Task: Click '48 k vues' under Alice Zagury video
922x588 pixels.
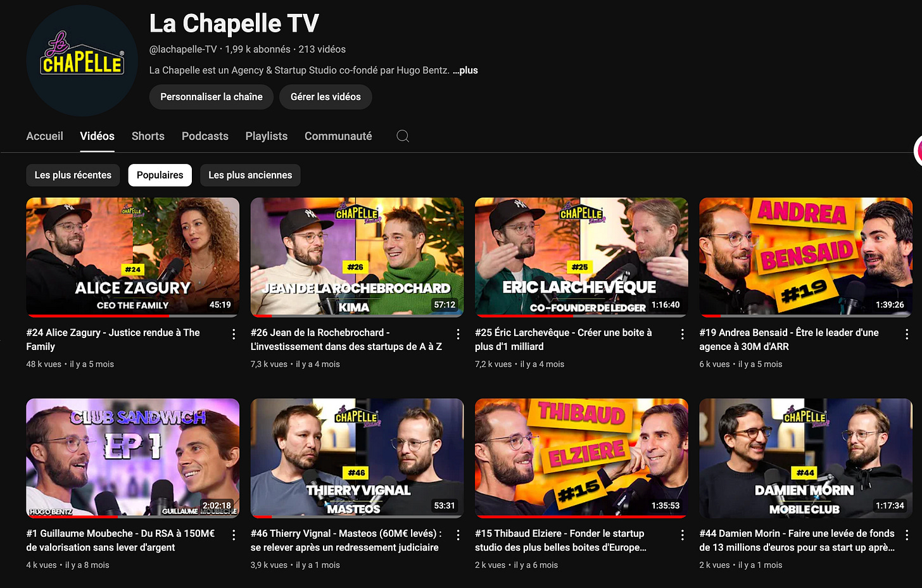Action: tap(44, 364)
